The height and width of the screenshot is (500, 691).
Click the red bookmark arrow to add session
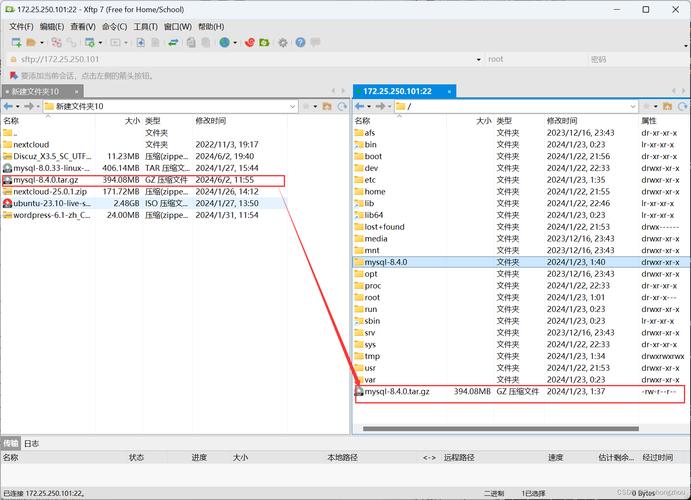(x=14, y=76)
